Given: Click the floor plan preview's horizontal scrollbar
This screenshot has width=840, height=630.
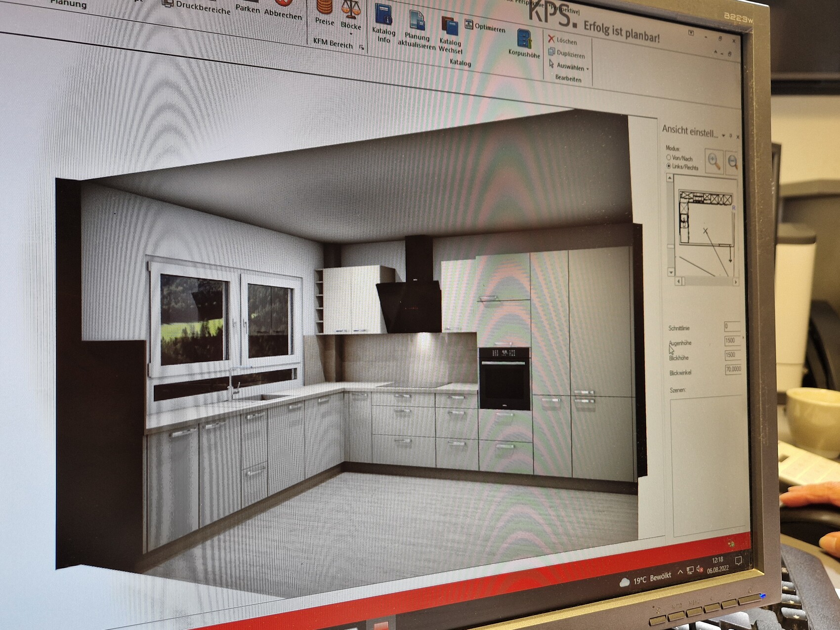Looking at the screenshot, I should [x=707, y=281].
